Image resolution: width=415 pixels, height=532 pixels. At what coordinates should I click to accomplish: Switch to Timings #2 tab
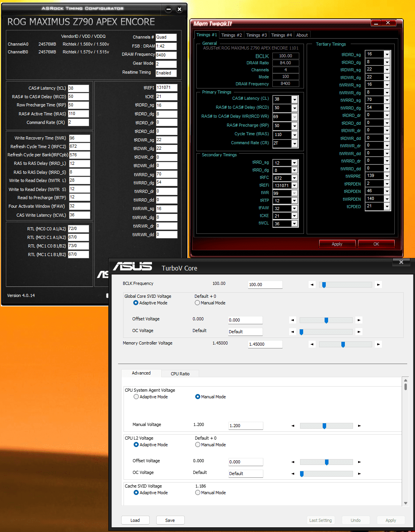tap(231, 35)
